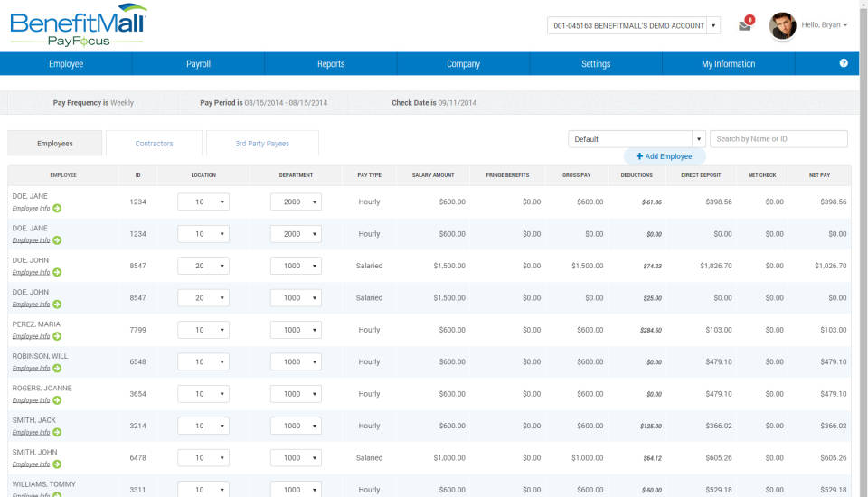The height and width of the screenshot is (497, 868).
Task: Click green arrow icon for Smith, John
Action: click(57, 464)
